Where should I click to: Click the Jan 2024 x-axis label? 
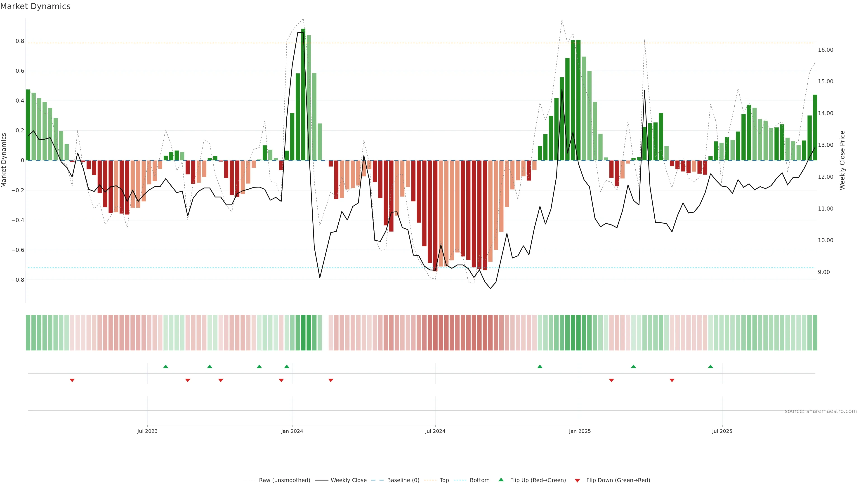tap(292, 431)
